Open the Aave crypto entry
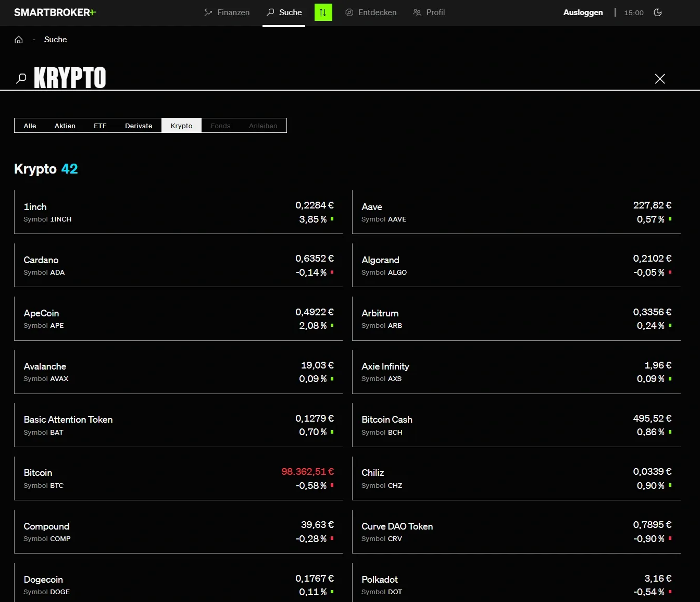700x602 pixels. click(x=516, y=212)
